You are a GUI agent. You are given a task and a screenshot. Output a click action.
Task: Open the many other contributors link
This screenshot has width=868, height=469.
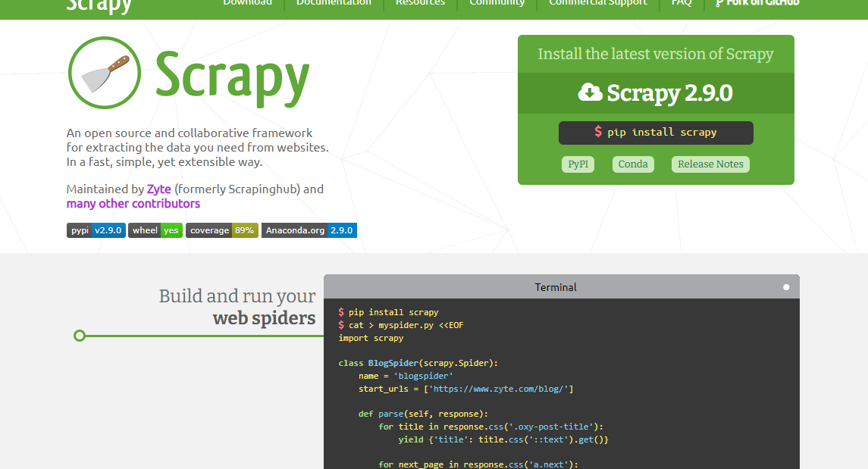[x=133, y=204]
